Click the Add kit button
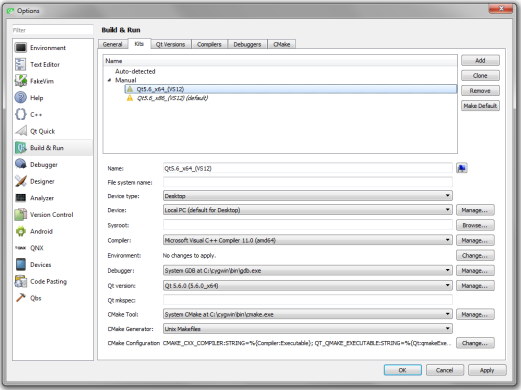 pos(480,60)
